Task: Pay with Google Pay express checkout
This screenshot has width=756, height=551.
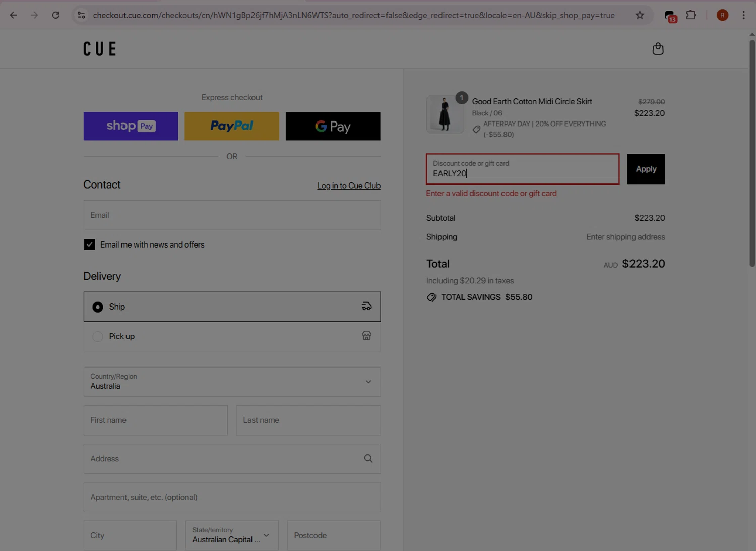Action: [333, 126]
